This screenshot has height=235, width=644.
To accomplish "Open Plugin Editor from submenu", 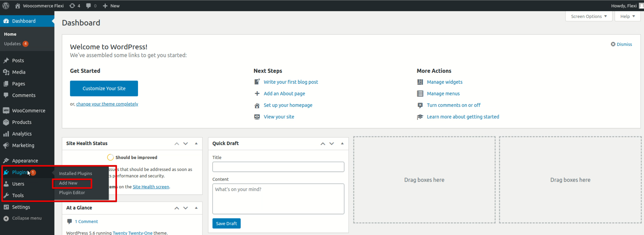I will [72, 192].
